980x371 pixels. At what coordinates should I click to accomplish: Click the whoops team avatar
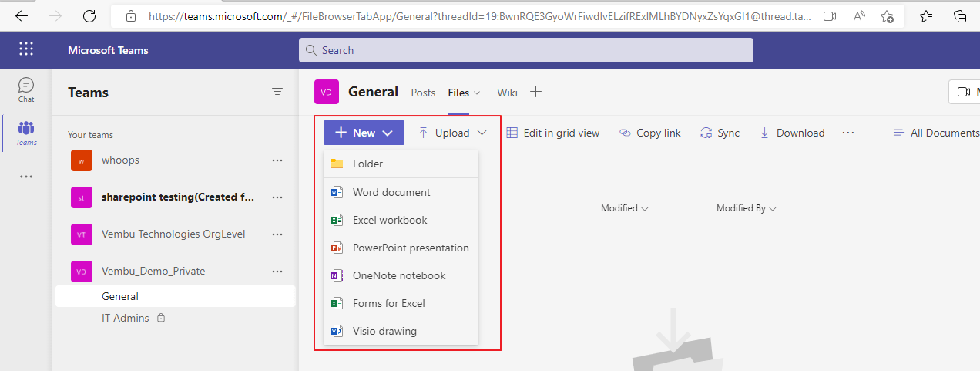coord(81,160)
